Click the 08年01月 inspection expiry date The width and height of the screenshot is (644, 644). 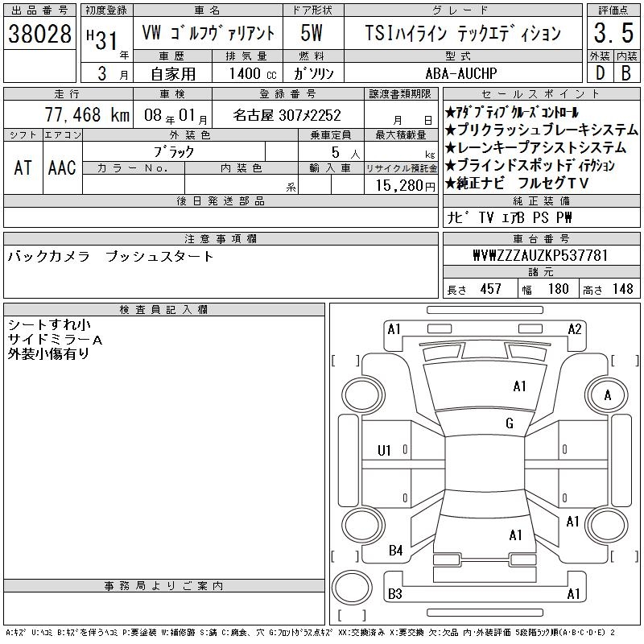pos(175,116)
